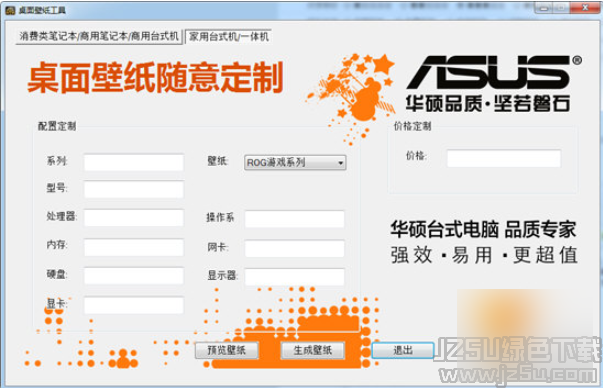Click the 华硕台式电脑 品质专家 text

point(483,230)
